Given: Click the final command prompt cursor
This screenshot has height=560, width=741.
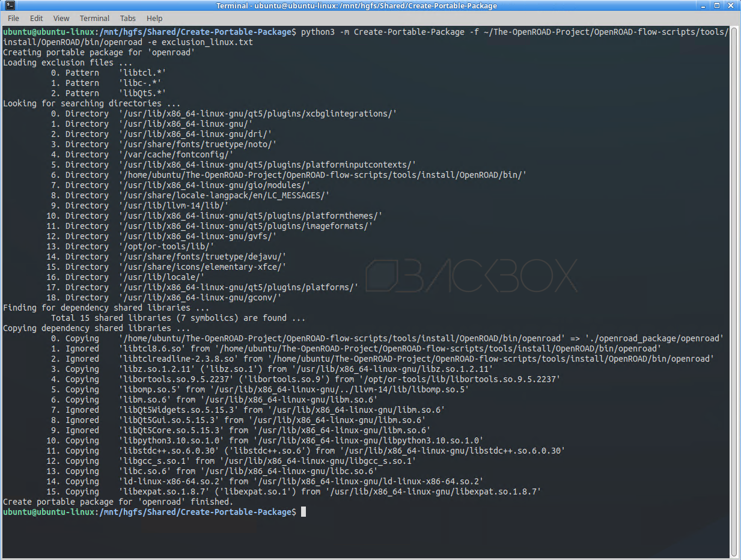Looking at the screenshot, I should point(303,512).
